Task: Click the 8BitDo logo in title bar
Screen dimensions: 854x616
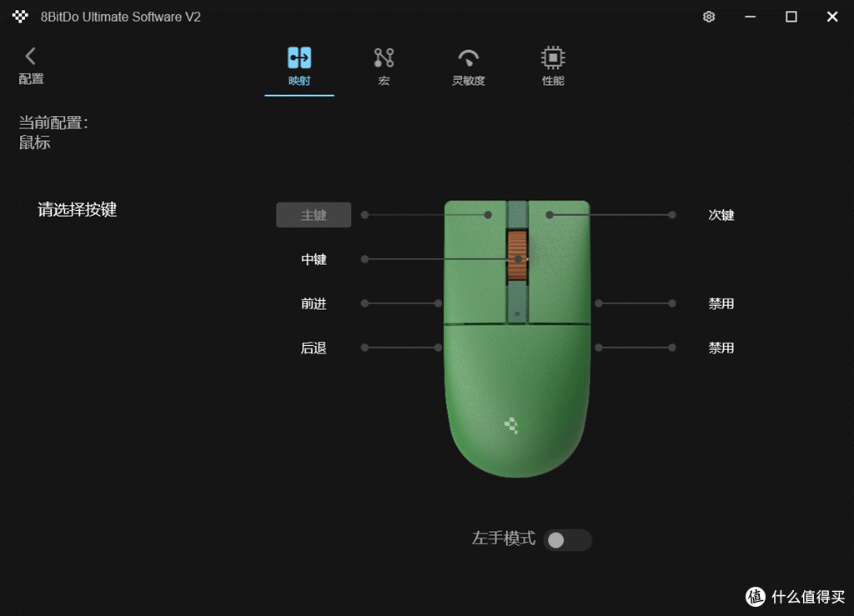Action: tap(20, 17)
